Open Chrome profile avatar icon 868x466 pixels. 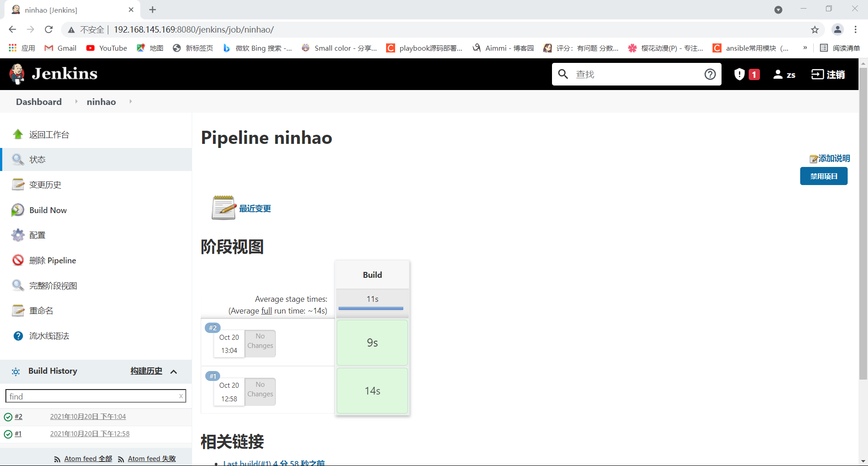point(837,29)
